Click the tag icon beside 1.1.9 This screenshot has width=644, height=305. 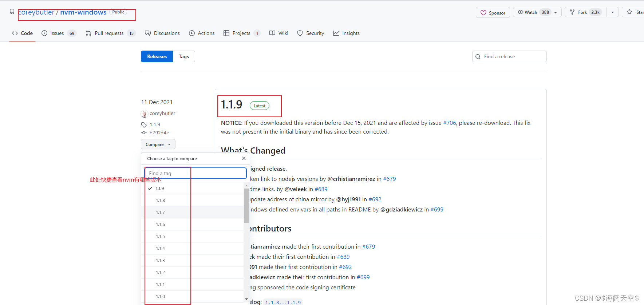(x=144, y=125)
